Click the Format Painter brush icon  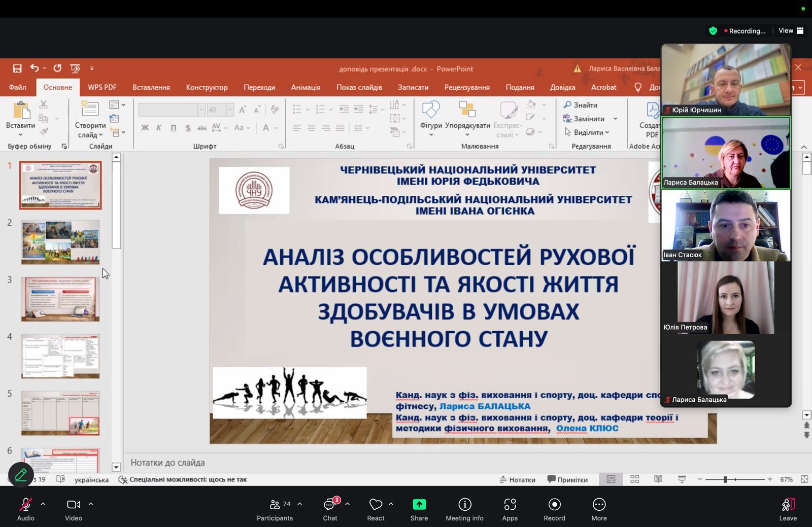pos(44,132)
